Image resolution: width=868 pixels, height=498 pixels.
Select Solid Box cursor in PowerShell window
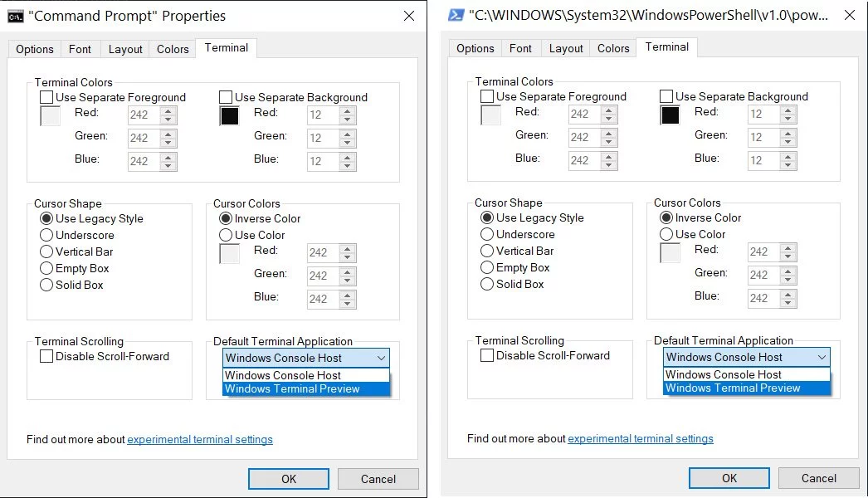pyautogui.click(x=487, y=284)
